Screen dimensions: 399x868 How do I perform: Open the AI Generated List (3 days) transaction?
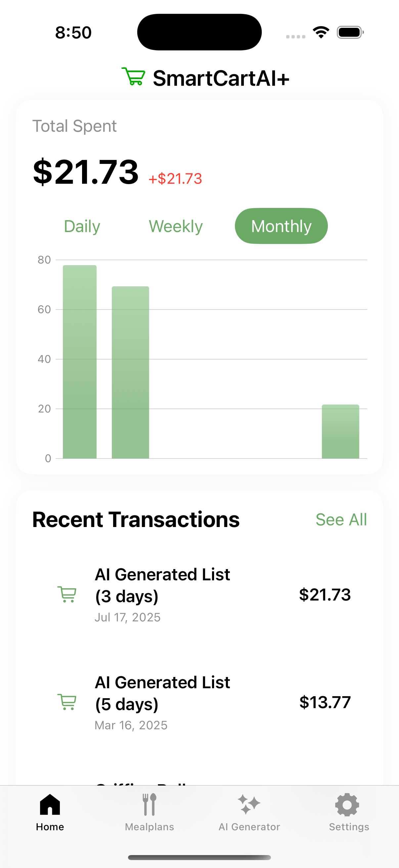[x=162, y=585]
